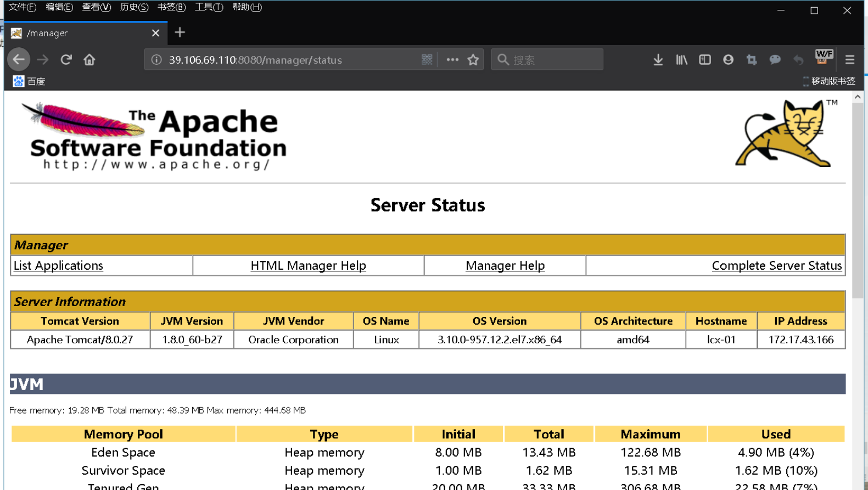Select the lcx-01 hostname cell
This screenshot has width=868, height=490.
(x=721, y=339)
